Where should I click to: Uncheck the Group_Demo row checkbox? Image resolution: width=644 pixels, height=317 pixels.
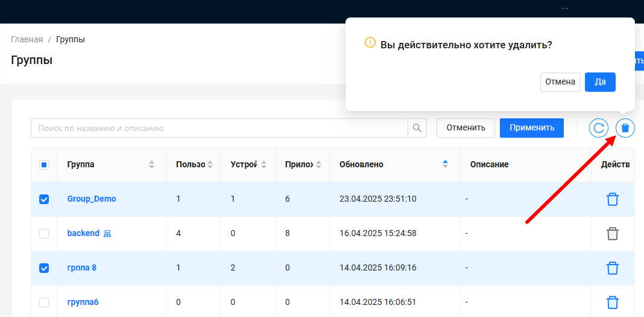44,199
